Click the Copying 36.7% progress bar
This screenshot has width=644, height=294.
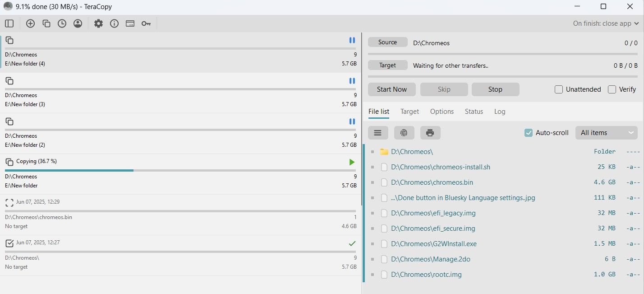point(180,170)
